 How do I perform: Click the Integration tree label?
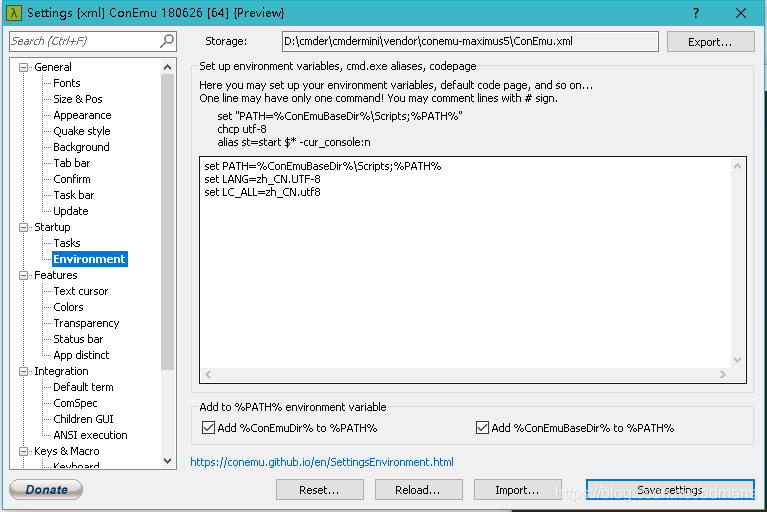point(61,372)
